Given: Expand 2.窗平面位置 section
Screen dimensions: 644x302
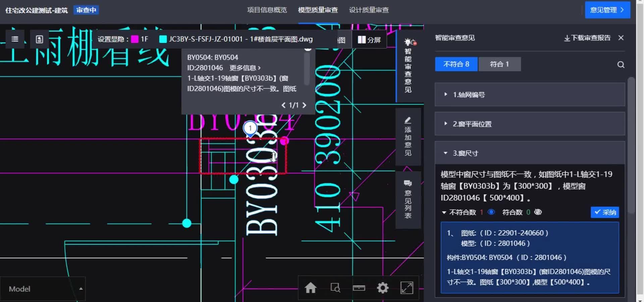Looking at the screenshot, I should click(530, 124).
